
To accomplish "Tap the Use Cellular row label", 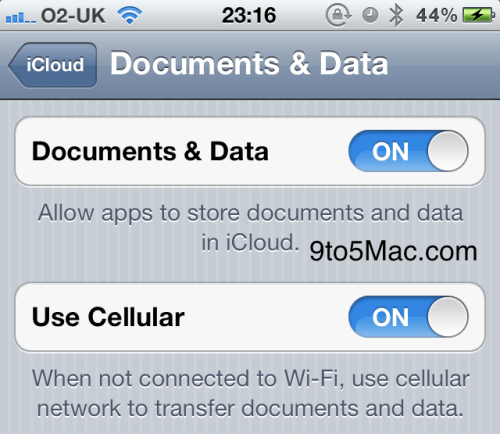I will click(x=108, y=317).
